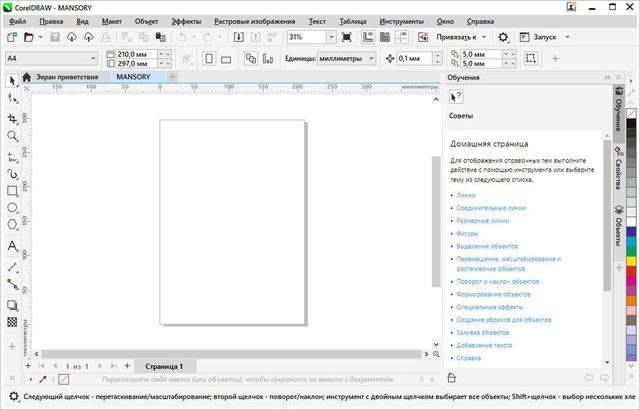
Task: Open the Заливка объектов help link
Action: [x=481, y=332]
